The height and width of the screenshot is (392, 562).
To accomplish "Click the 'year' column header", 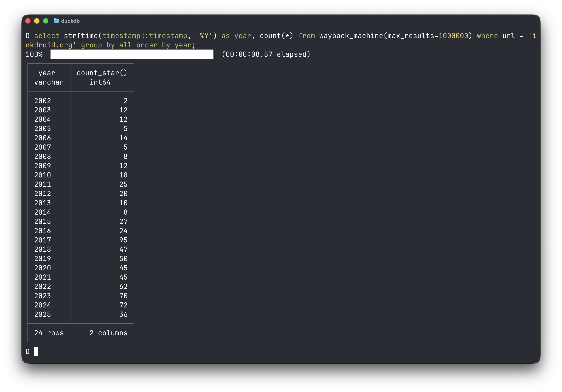I will tap(47, 73).
